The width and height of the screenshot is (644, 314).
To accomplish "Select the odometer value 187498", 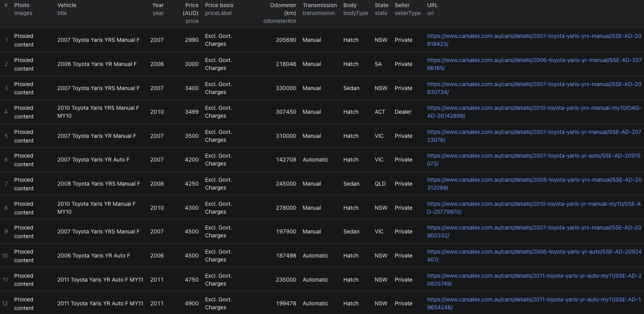I will tap(286, 256).
